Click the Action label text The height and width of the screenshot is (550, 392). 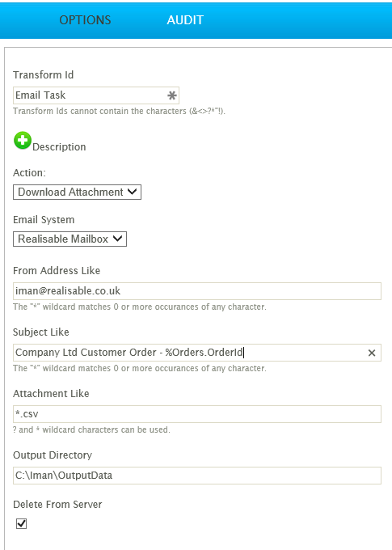(x=29, y=173)
